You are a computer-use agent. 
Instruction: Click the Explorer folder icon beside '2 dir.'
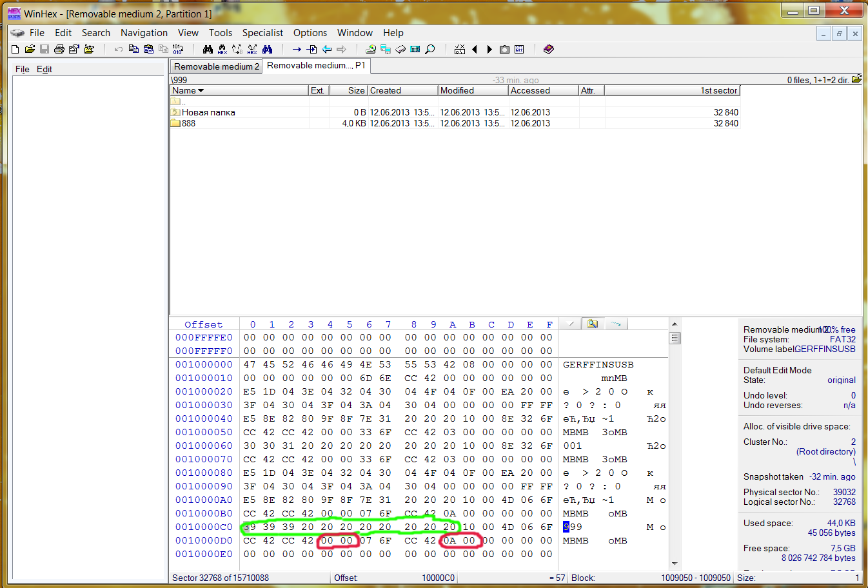(856, 79)
